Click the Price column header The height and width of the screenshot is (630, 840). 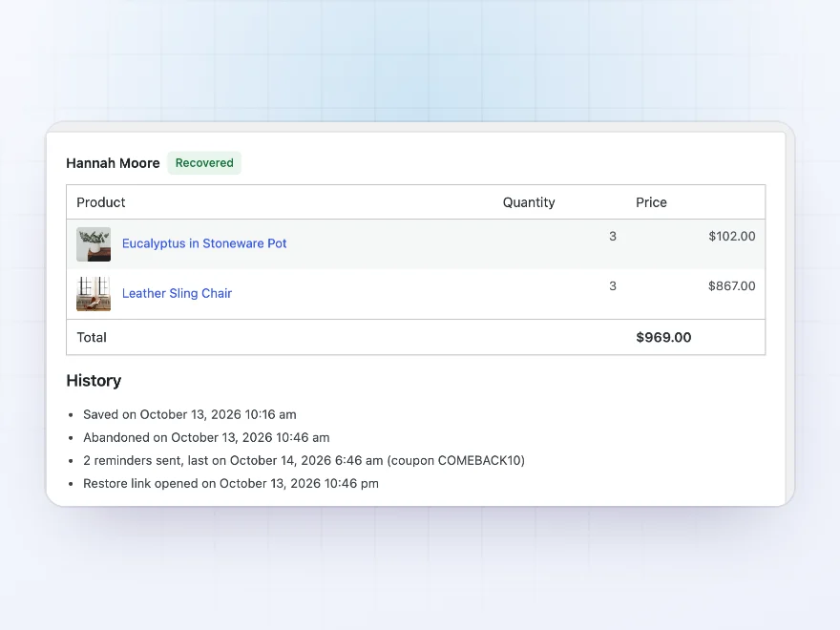click(651, 202)
